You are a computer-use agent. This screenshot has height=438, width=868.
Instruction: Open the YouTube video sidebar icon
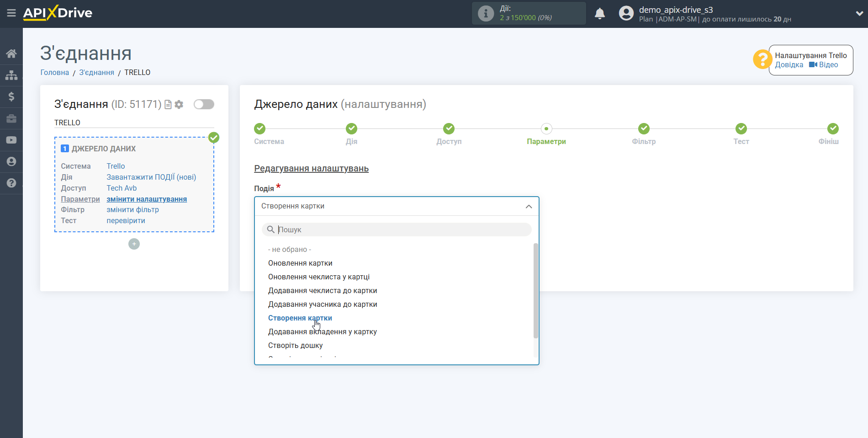point(11,140)
